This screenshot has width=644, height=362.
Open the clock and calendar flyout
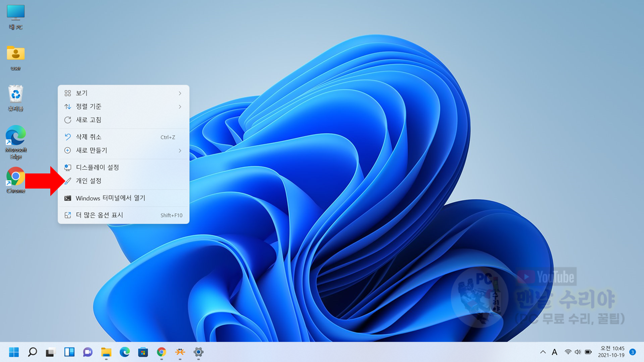(612, 352)
